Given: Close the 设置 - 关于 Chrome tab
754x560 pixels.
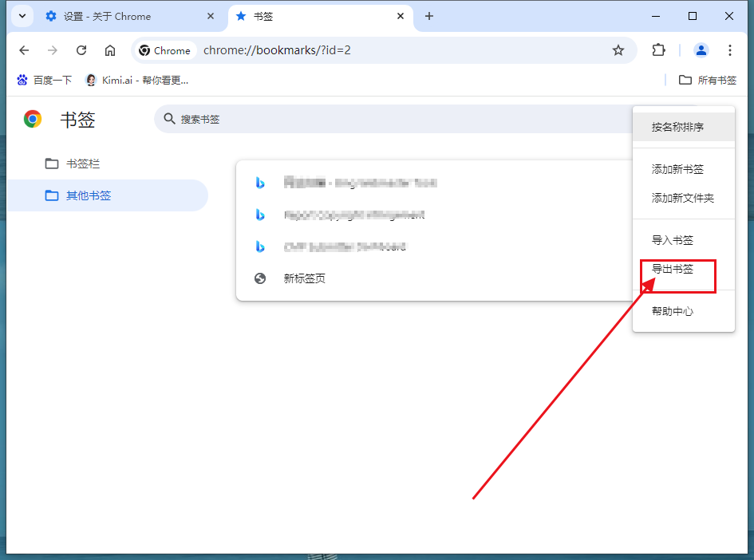Looking at the screenshot, I should [x=211, y=16].
